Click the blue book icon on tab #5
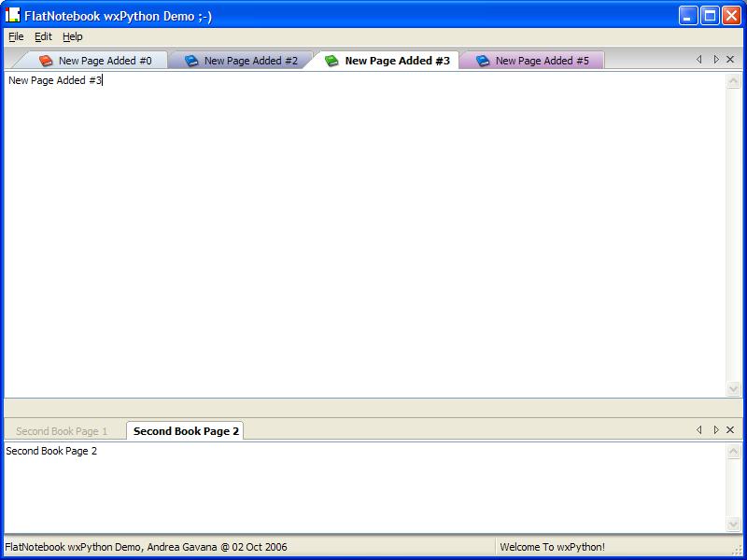 click(x=483, y=61)
